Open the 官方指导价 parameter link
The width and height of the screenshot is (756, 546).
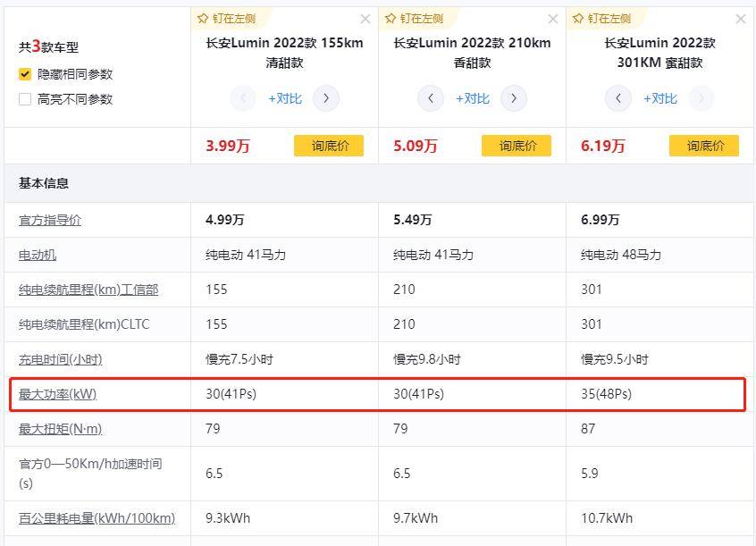point(50,220)
